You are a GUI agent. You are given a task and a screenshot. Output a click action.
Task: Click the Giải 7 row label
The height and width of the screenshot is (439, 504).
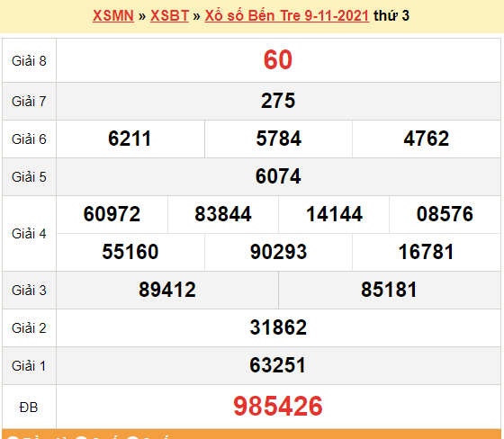[29, 102]
